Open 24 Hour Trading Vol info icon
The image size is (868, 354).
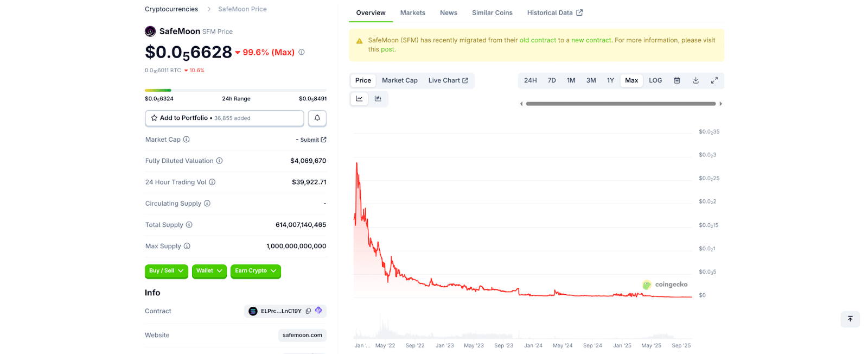pyautogui.click(x=212, y=182)
